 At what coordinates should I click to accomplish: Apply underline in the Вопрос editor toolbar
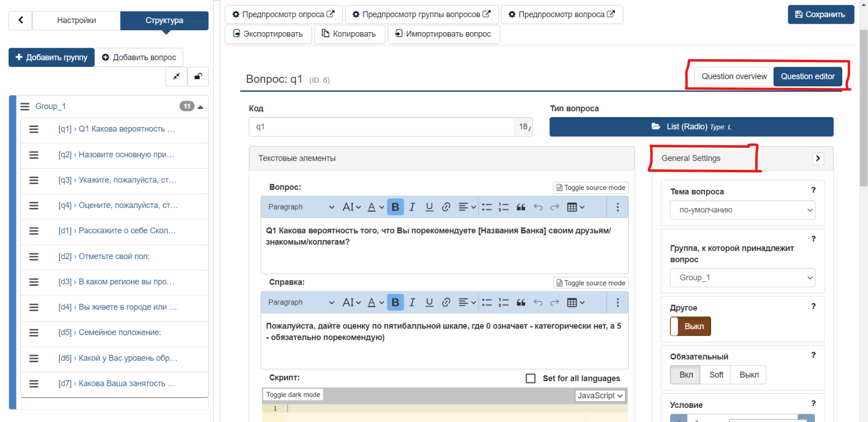[429, 207]
